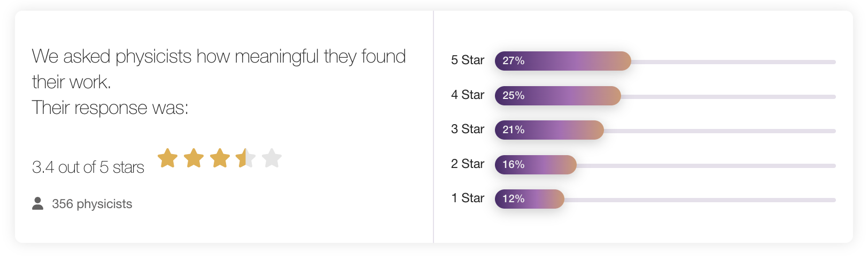This screenshot has height=260, width=868.
Task: Select the 1 Star label
Action: tap(468, 198)
